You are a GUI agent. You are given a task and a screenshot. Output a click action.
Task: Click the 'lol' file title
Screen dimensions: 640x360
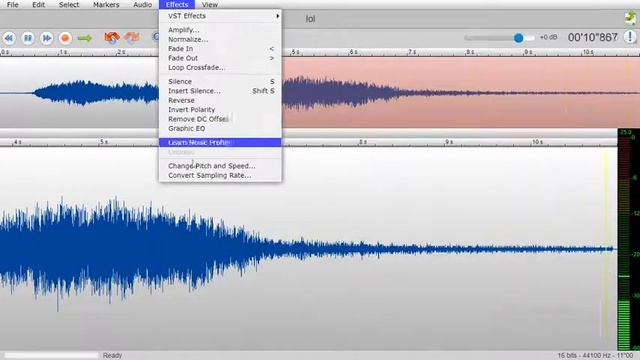point(311,19)
